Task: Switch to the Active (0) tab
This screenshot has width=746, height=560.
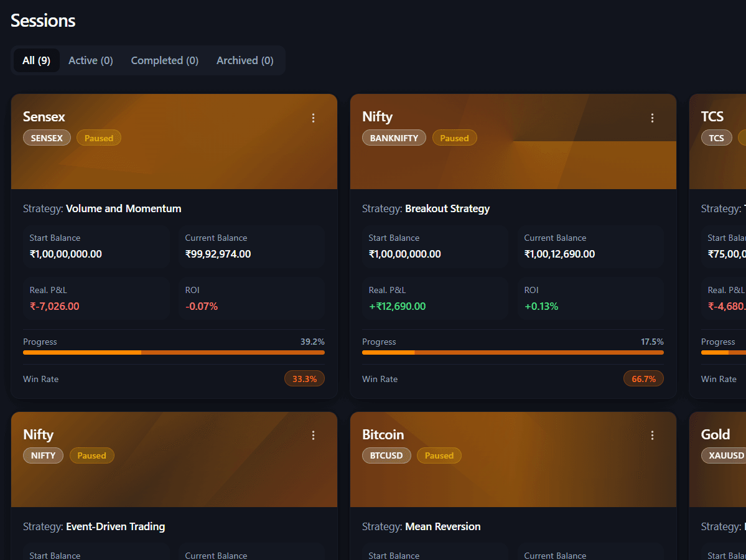Action: click(x=91, y=60)
